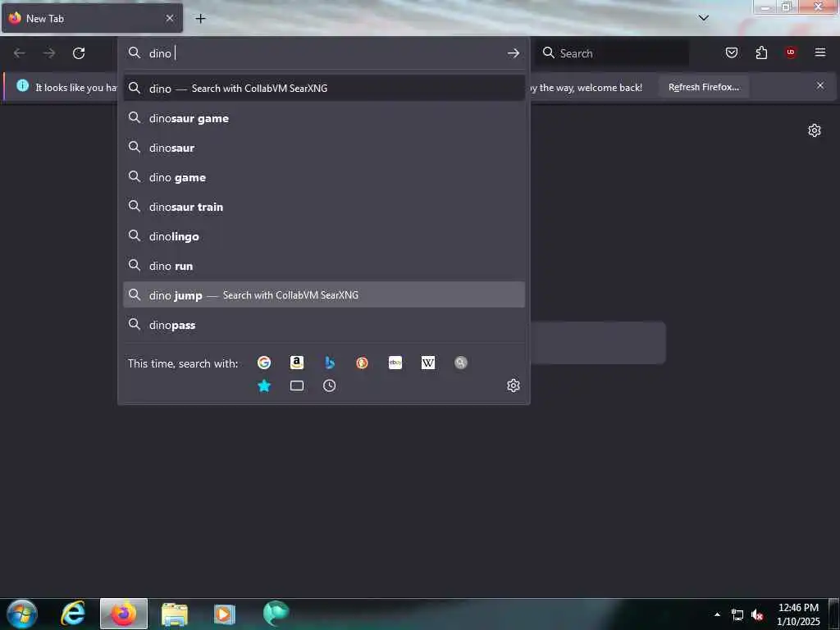
Task: Select the New Tab tab
Action: click(92, 18)
